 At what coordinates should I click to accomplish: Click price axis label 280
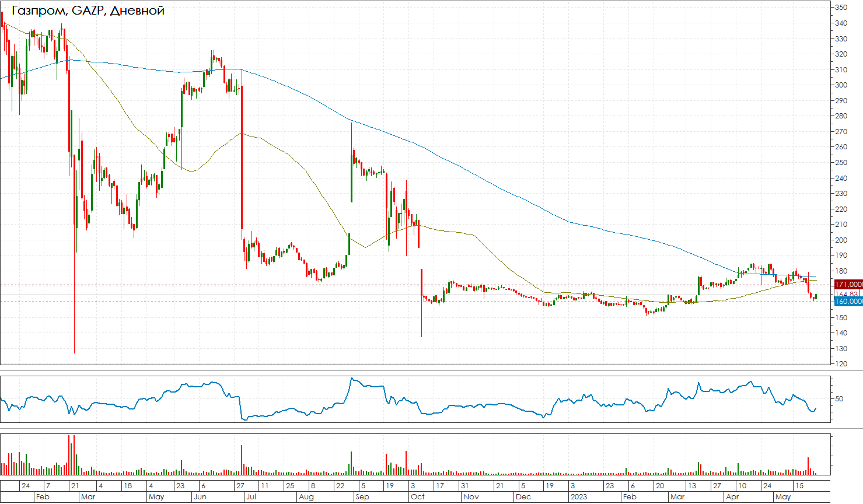click(x=841, y=116)
